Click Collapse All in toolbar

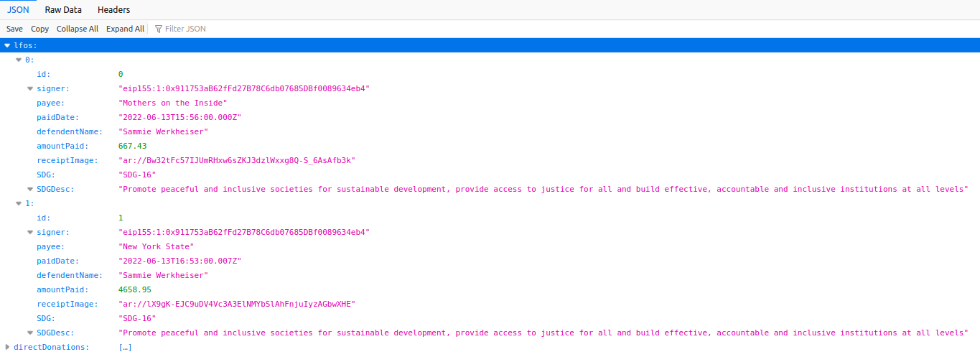click(x=78, y=29)
